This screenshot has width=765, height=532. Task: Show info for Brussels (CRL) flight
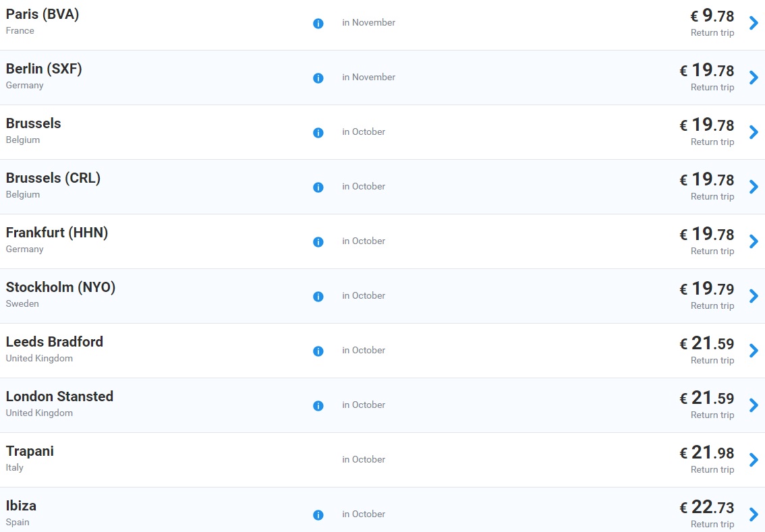(x=318, y=187)
